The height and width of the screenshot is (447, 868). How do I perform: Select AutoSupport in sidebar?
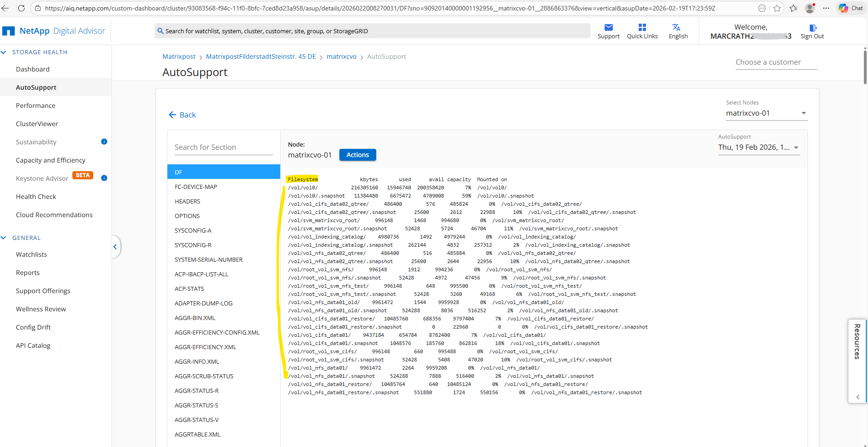click(x=36, y=87)
